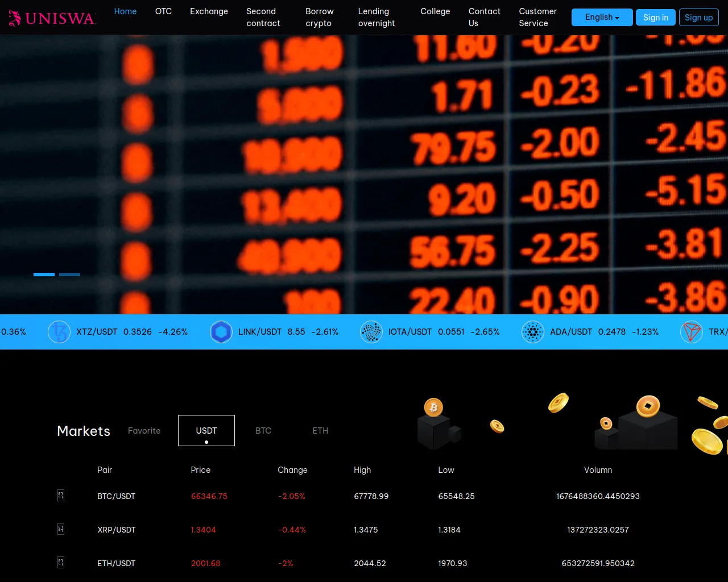The height and width of the screenshot is (582, 728).
Task: Select Borrow crypto in navigation
Action: (320, 18)
